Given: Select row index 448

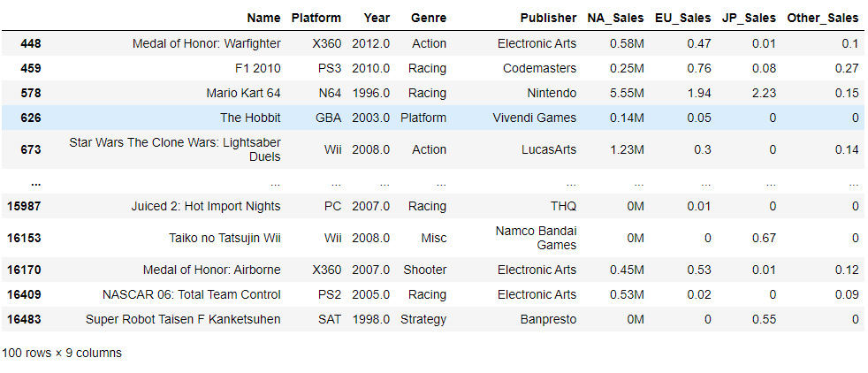Looking at the screenshot, I should coord(30,43).
